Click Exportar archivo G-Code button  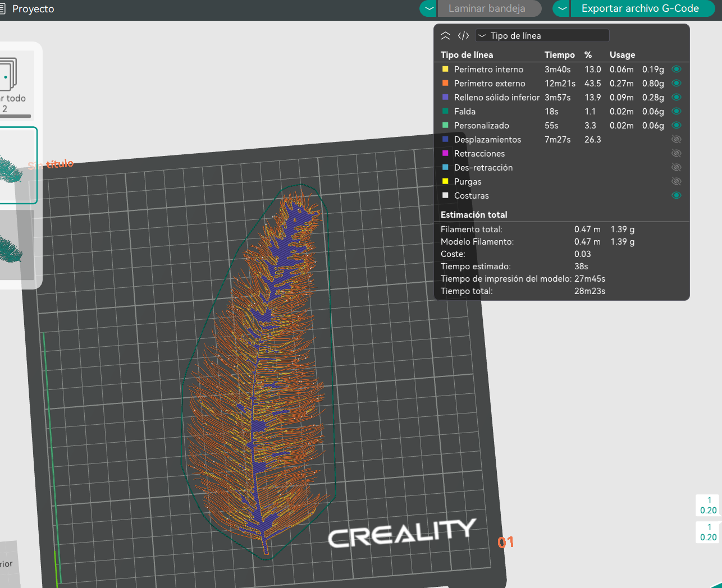pos(640,8)
